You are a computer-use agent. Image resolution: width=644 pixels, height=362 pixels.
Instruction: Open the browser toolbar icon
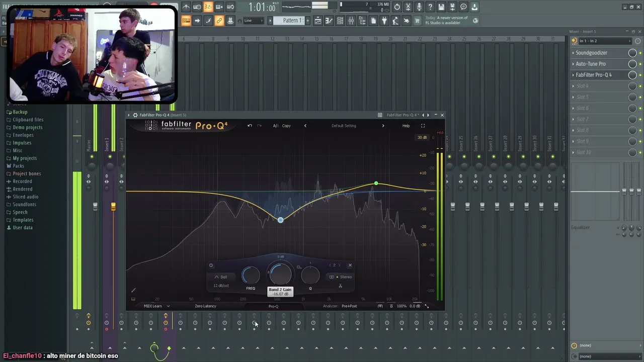pos(362,21)
